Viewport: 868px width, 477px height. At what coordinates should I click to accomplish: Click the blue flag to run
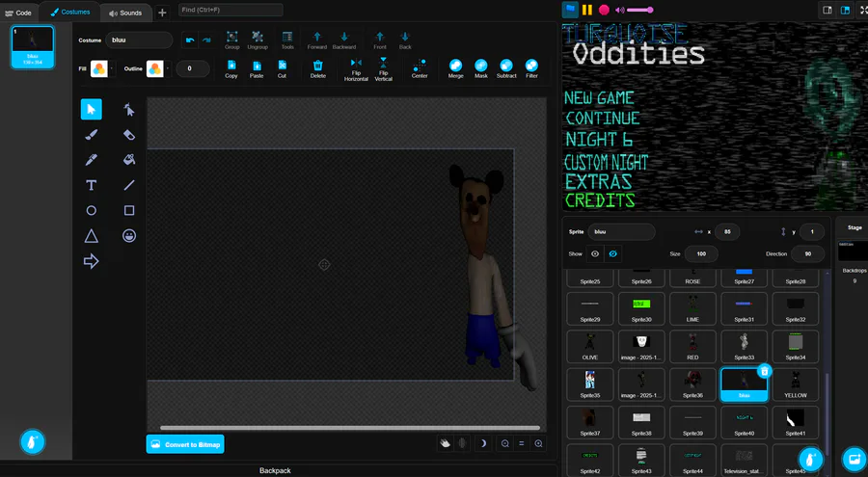[x=570, y=10]
